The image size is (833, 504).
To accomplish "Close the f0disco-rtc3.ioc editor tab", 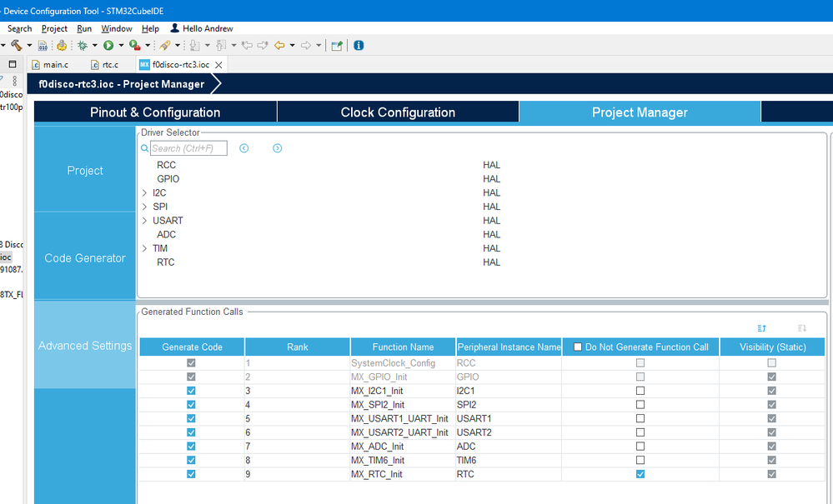I will point(218,65).
